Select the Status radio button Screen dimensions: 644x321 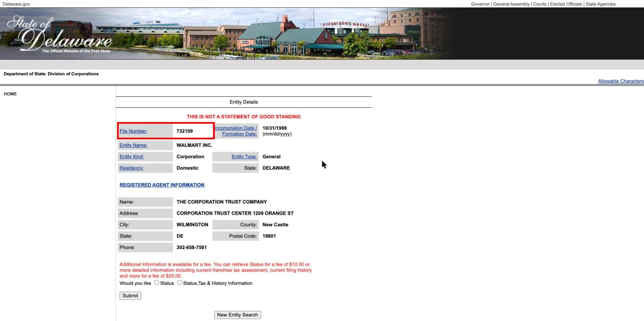tap(157, 283)
